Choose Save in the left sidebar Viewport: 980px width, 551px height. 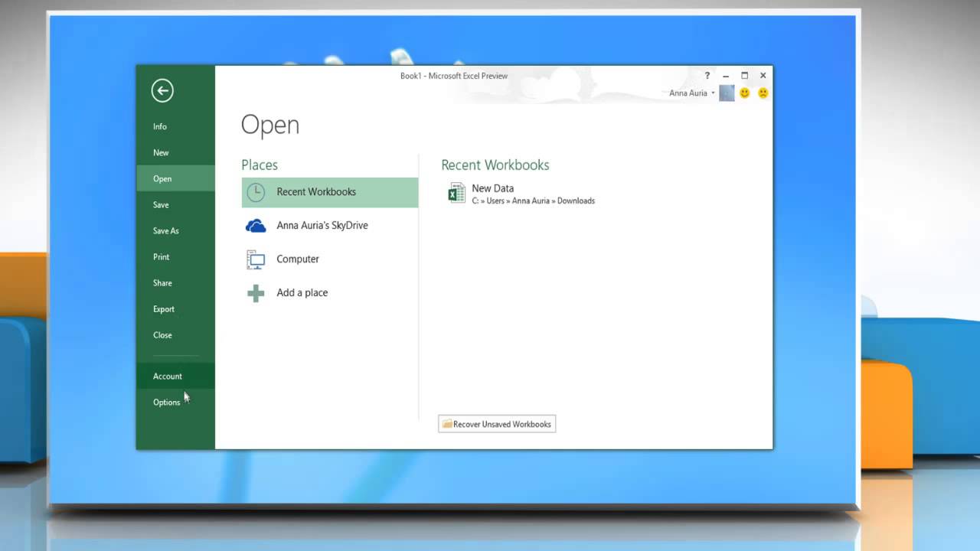coord(175,205)
